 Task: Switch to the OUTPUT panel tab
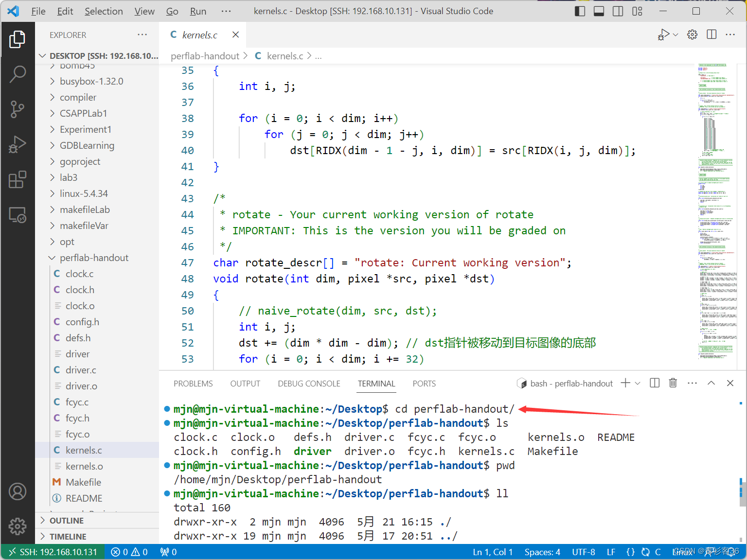coord(245,384)
